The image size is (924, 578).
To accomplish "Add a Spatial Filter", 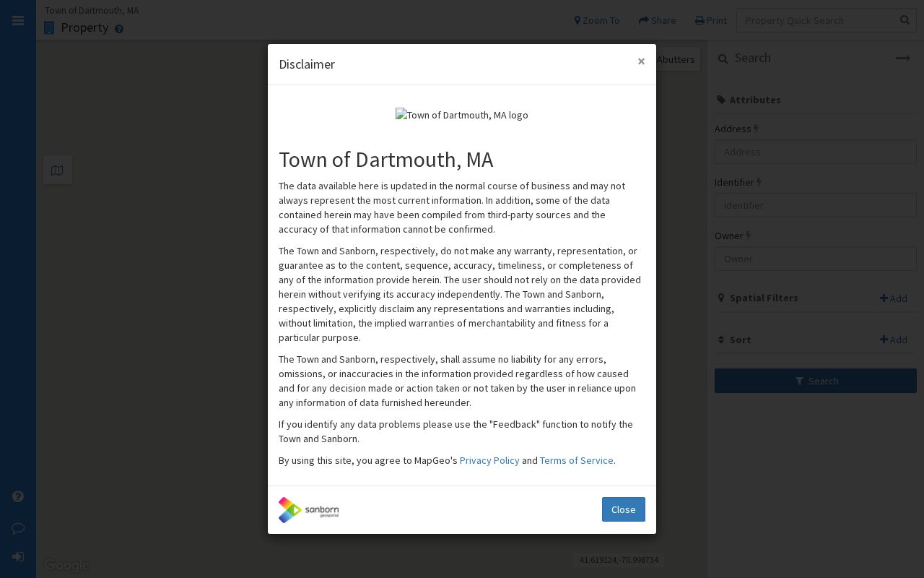I will pyautogui.click(x=894, y=298).
